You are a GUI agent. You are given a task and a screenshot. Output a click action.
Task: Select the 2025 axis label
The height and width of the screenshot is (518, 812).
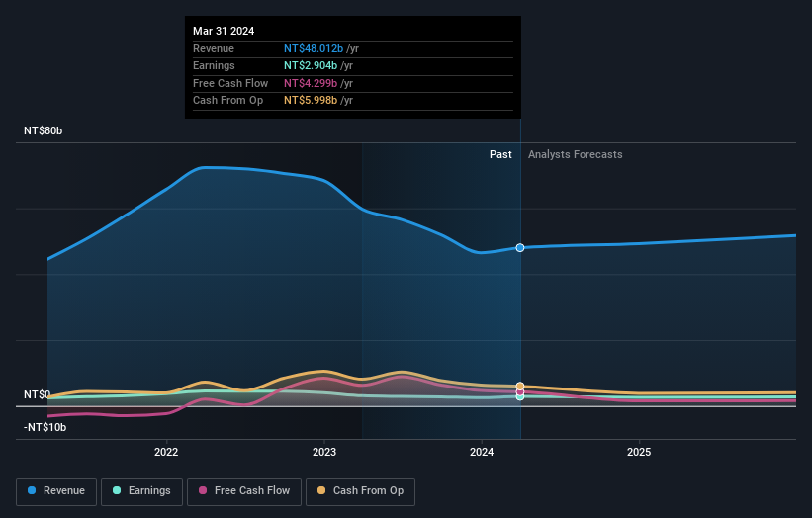[639, 452]
